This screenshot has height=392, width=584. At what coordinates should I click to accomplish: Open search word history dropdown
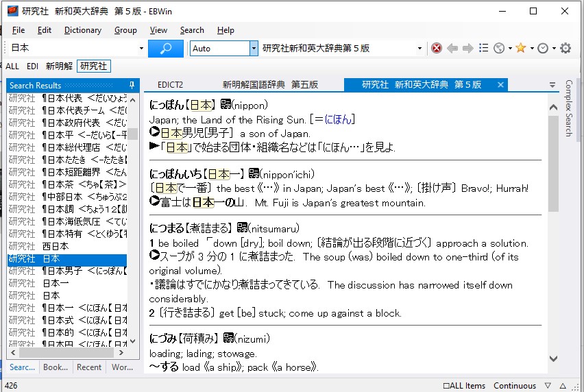[141, 49]
